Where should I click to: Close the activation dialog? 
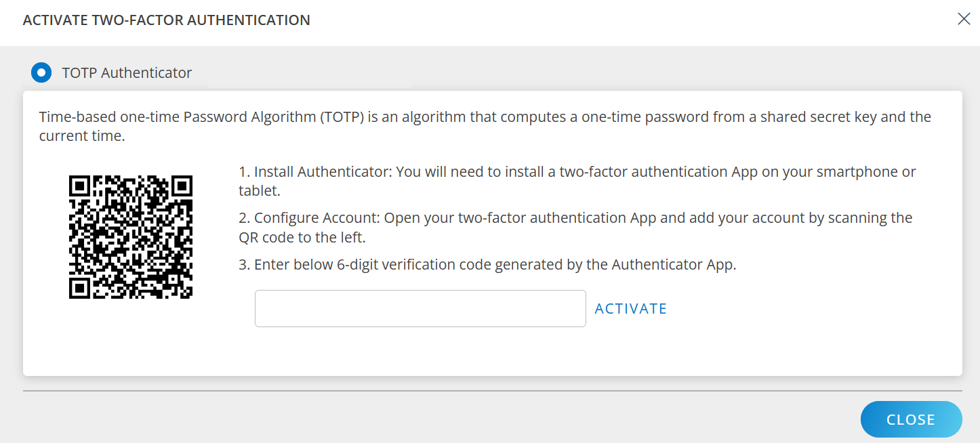[x=911, y=419]
